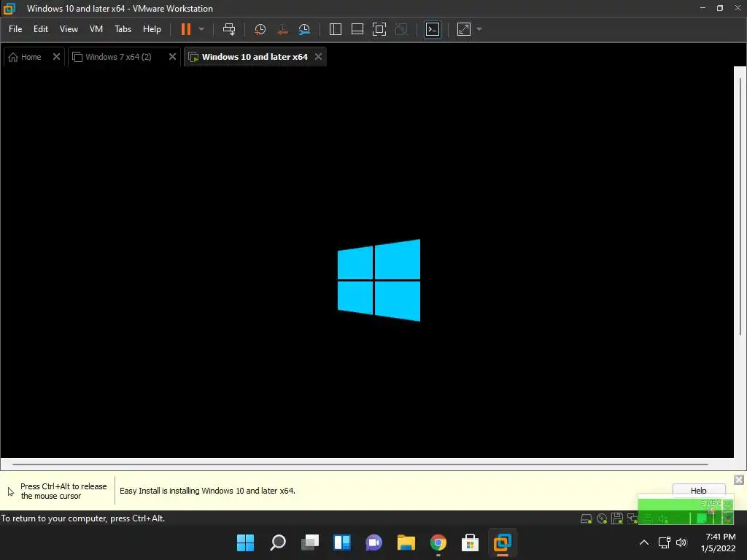Click the floppy drive status icon
This screenshot has width=747, height=560.
click(x=617, y=518)
